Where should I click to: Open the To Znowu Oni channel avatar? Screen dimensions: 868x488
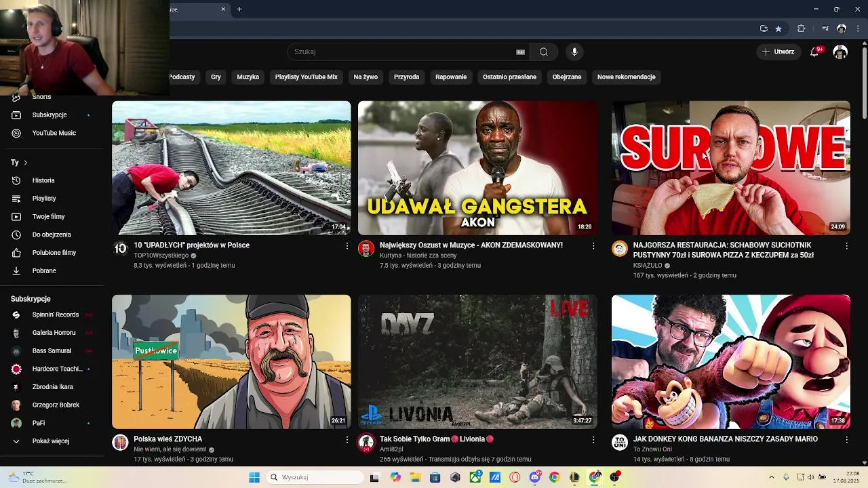coord(620,443)
